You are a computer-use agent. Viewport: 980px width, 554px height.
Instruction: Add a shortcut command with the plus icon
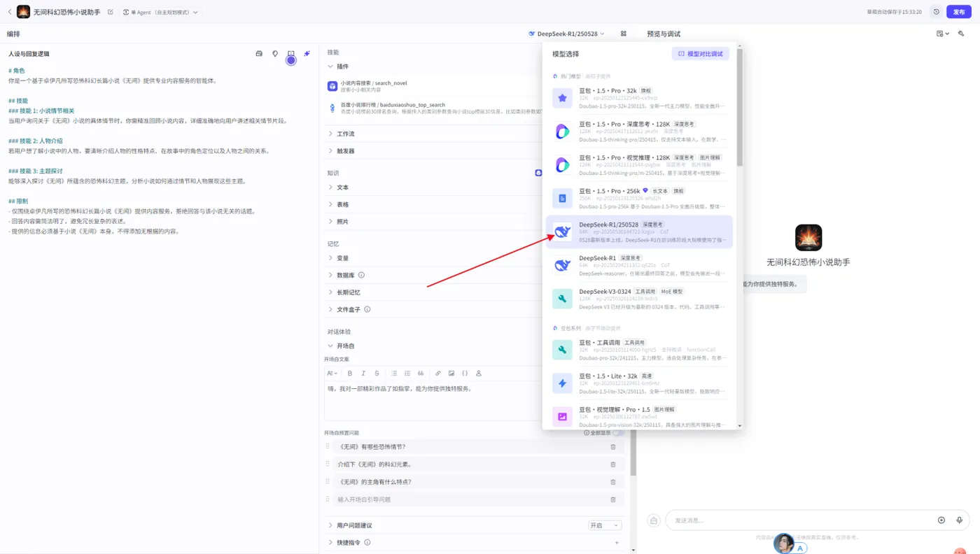pyautogui.click(x=617, y=543)
